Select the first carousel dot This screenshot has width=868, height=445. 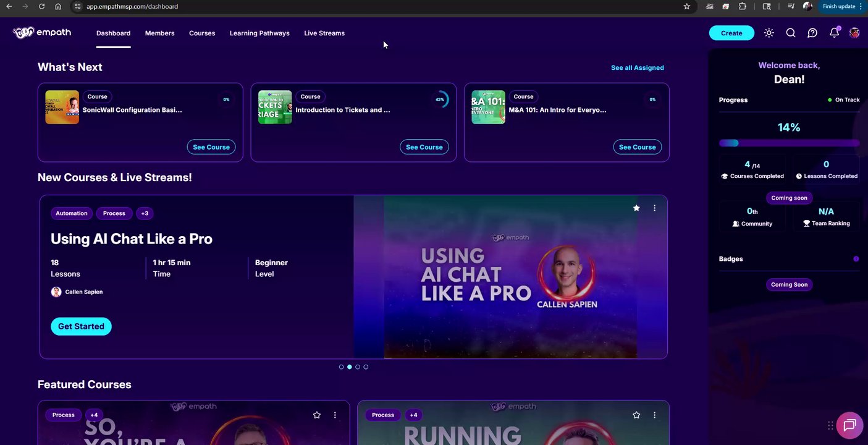[342, 367]
